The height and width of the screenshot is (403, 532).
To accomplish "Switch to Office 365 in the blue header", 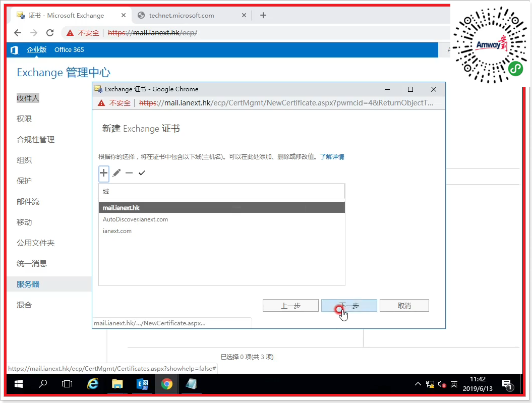I will pyautogui.click(x=69, y=49).
